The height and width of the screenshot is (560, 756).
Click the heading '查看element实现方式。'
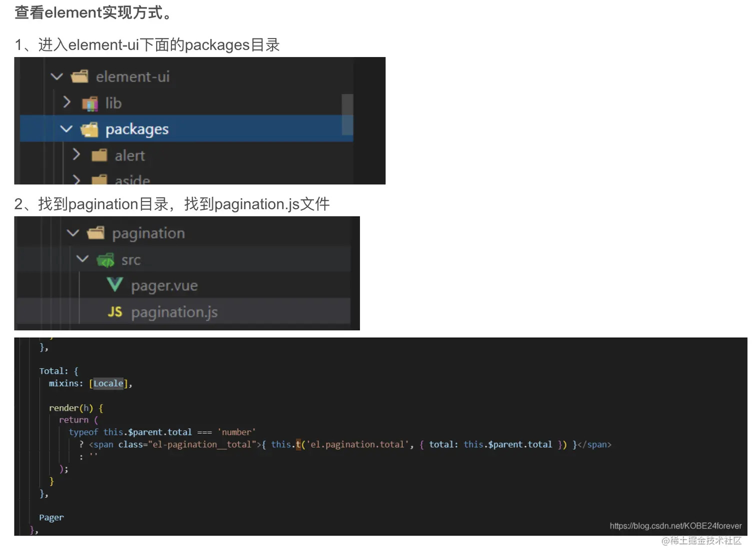point(93,13)
